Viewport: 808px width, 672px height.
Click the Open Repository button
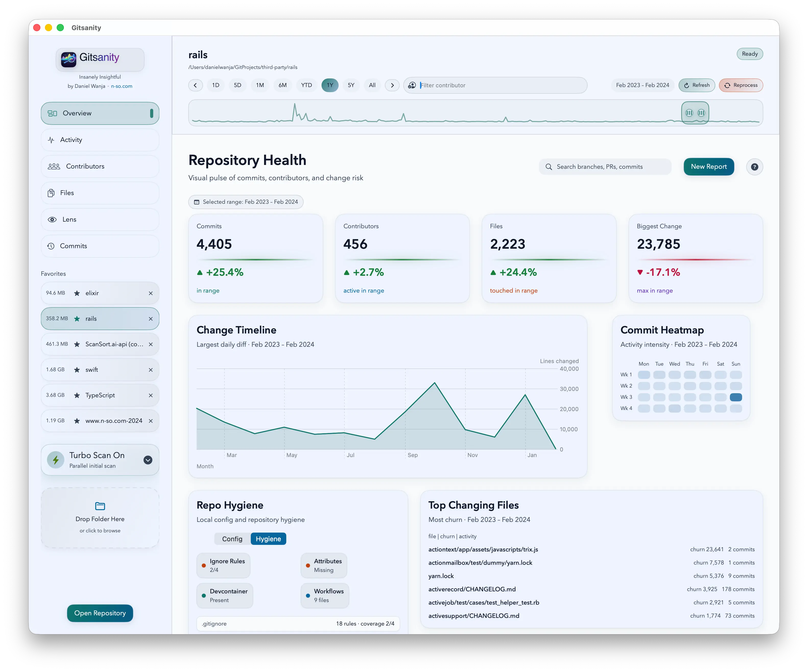[x=100, y=614]
